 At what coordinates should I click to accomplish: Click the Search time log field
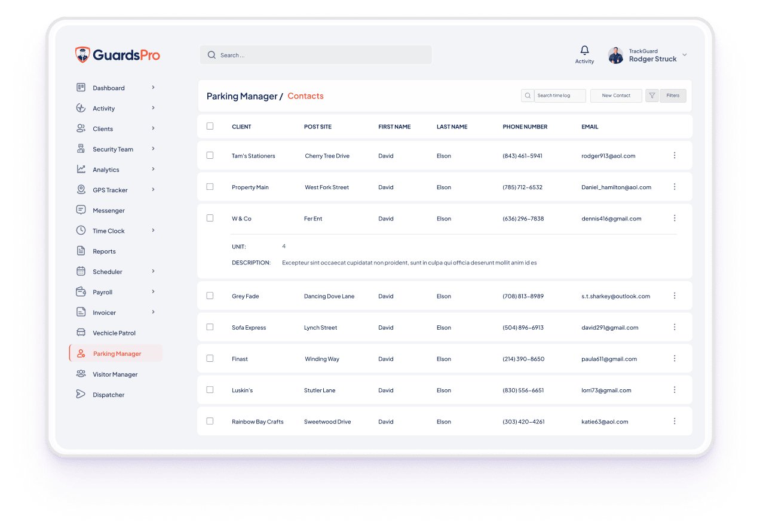pos(560,96)
